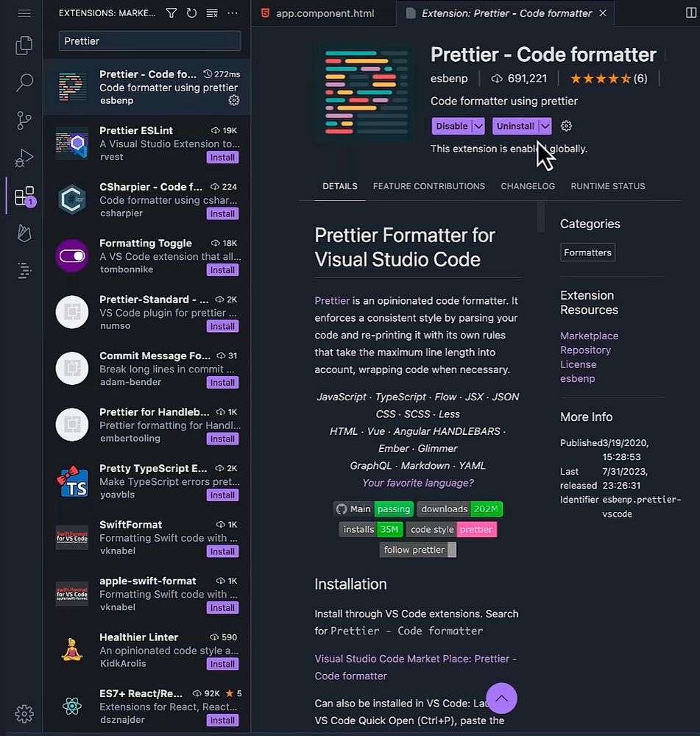
Task: Open the Run and Debug view
Action: pos(24,158)
